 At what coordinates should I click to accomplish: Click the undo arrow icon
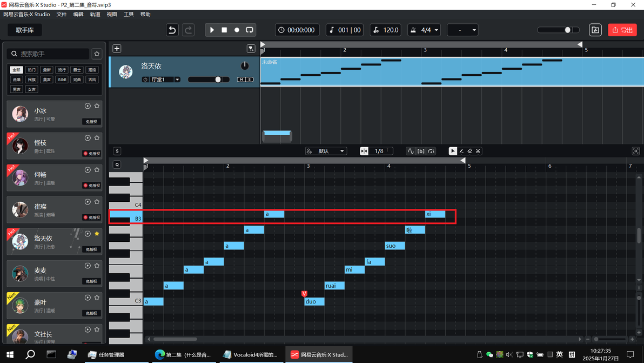pos(172,30)
